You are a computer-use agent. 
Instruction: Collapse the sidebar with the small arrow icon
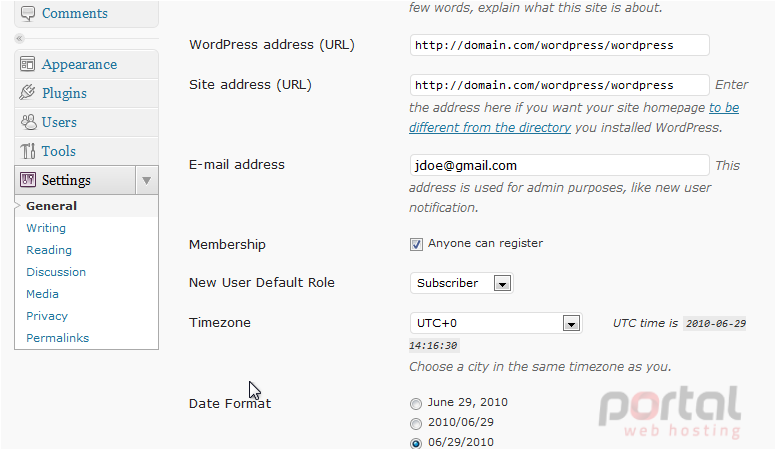click(19, 38)
